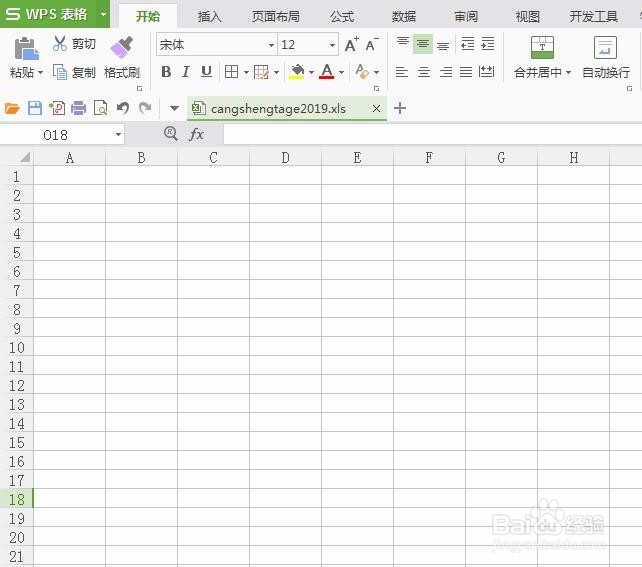The height and width of the screenshot is (567, 642).
Task: Open font color dropdown arrow
Action: click(x=341, y=72)
